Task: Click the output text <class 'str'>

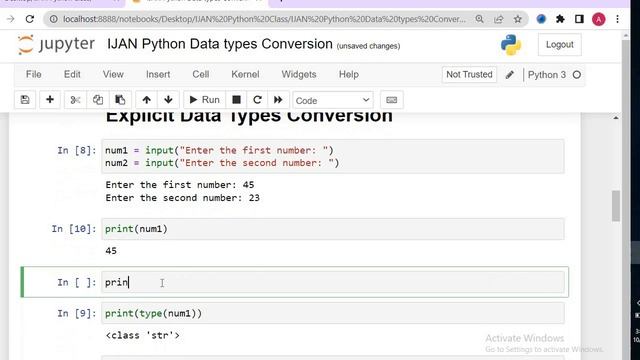Action: point(142,336)
